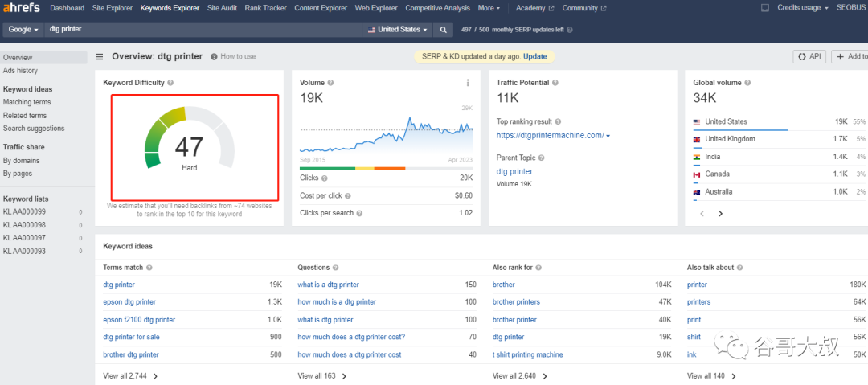Open the hamburger menu beside Overview title
868x385 pixels.
click(x=100, y=57)
